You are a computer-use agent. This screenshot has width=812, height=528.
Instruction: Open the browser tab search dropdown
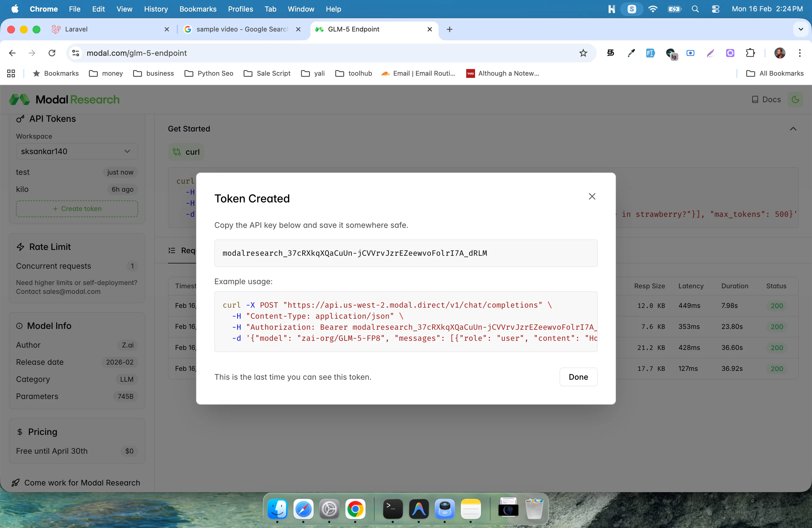[801, 29]
